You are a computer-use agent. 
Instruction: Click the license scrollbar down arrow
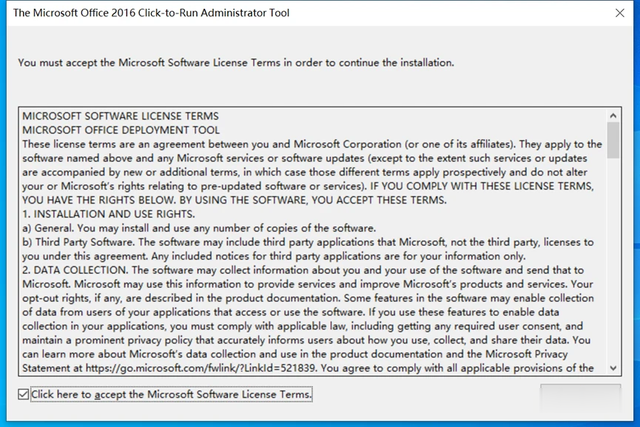click(x=613, y=368)
